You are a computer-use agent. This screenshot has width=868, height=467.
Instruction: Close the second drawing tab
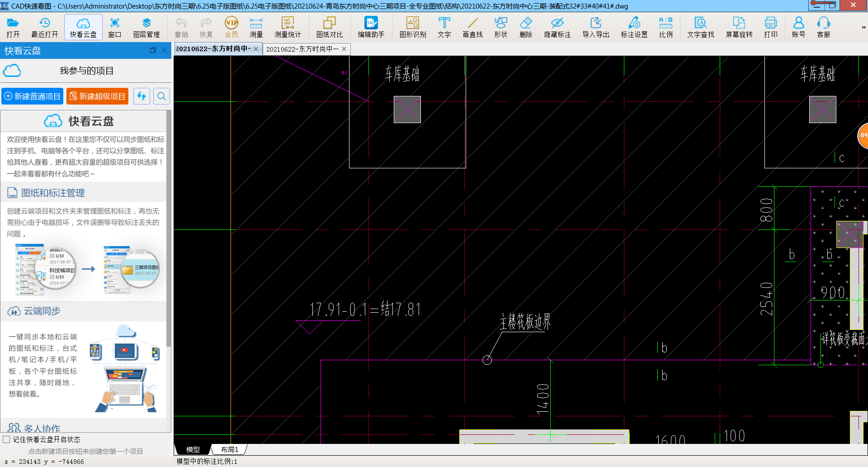[x=344, y=49]
